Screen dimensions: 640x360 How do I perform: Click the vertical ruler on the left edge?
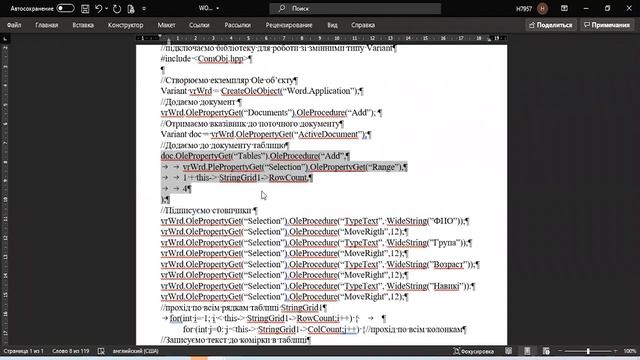[x=5, y=196]
